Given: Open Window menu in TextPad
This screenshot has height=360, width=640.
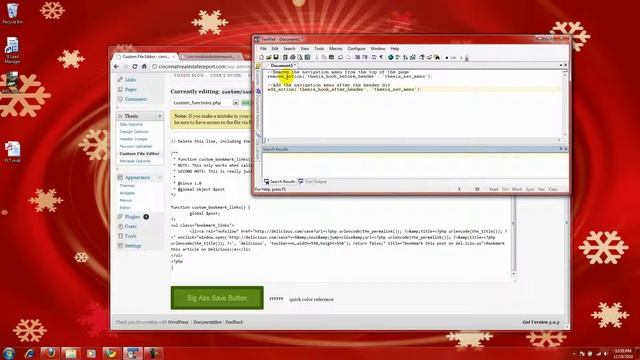Looking at the screenshot, I should pos(378,49).
